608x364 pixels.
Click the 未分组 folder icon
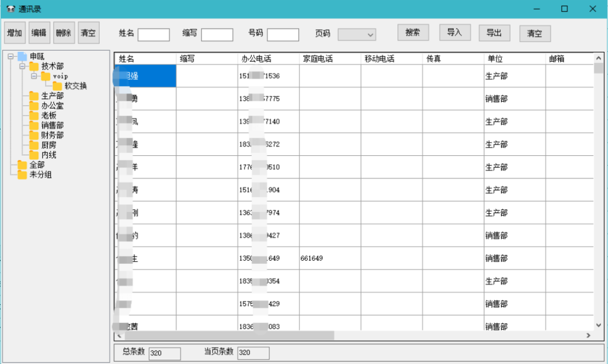point(23,175)
